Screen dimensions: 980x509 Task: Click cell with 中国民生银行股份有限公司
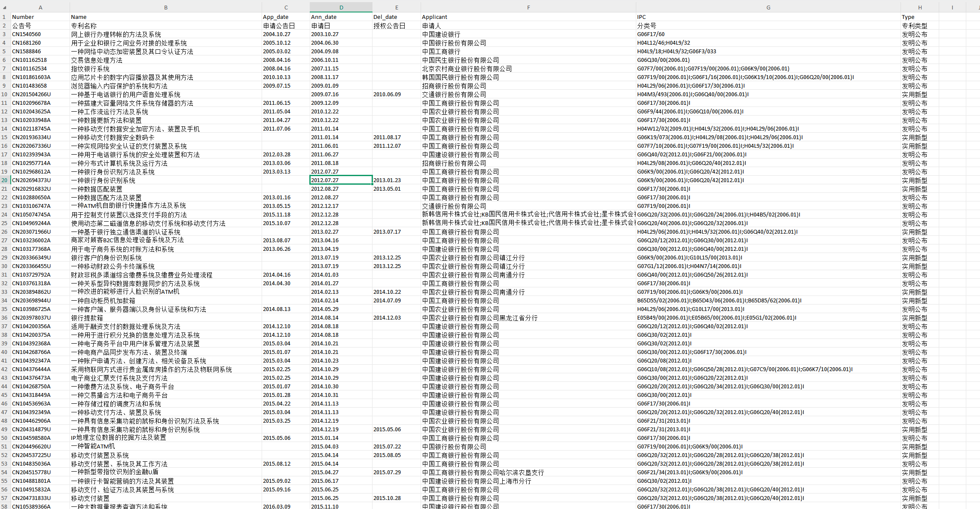click(461, 60)
